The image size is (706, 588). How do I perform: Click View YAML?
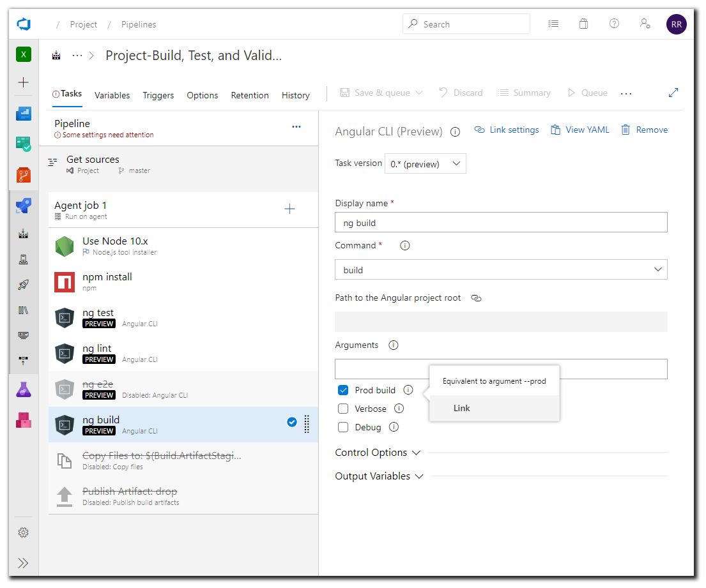tap(580, 130)
